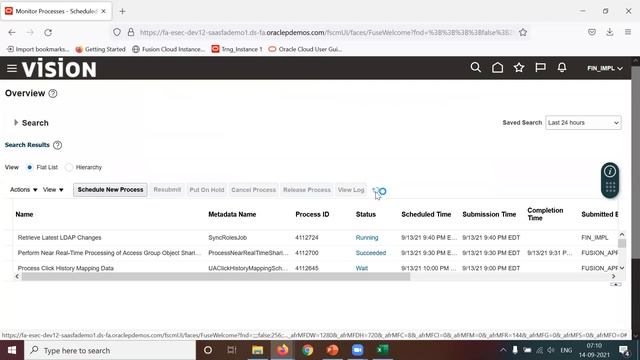The width and height of the screenshot is (640, 360).
Task: Go to home via house icon
Action: (x=497, y=67)
